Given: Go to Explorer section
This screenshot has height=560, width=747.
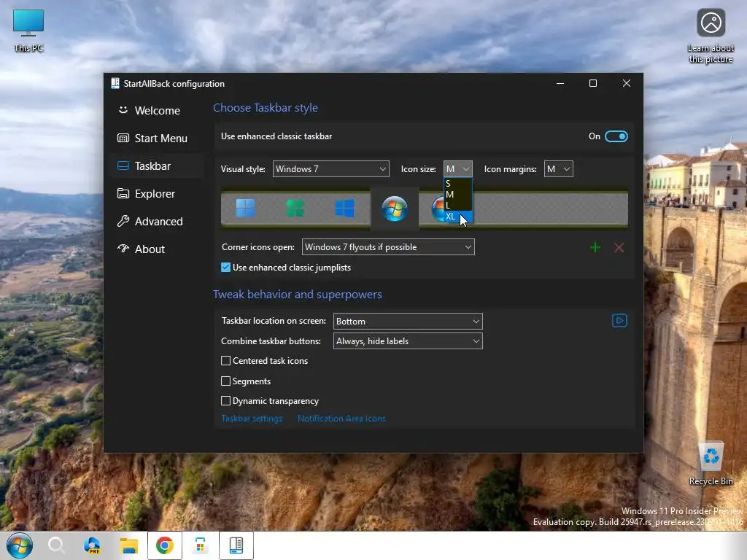Looking at the screenshot, I should pyautogui.click(x=157, y=194).
